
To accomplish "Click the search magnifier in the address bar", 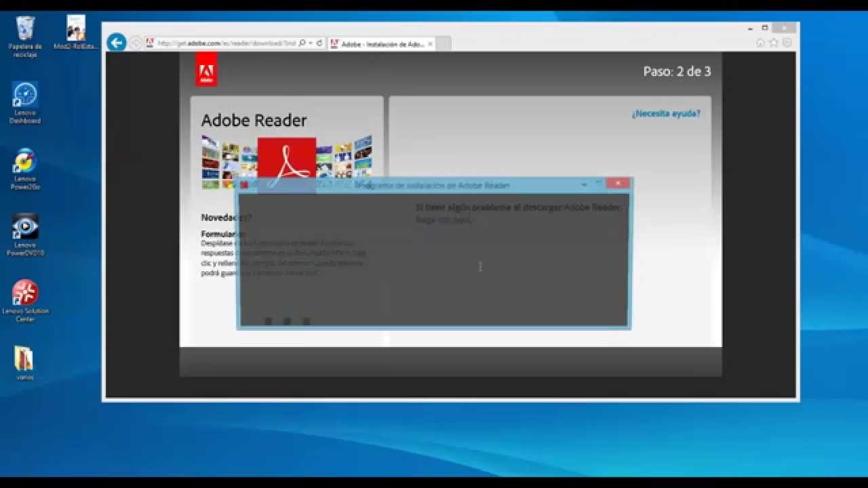I will (x=302, y=43).
